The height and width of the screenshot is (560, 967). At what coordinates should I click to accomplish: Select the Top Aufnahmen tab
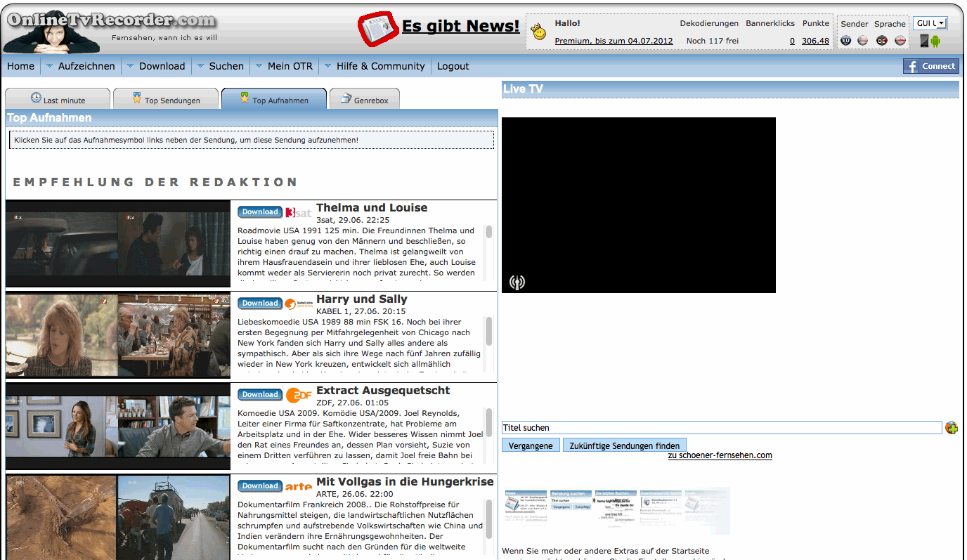click(x=274, y=99)
